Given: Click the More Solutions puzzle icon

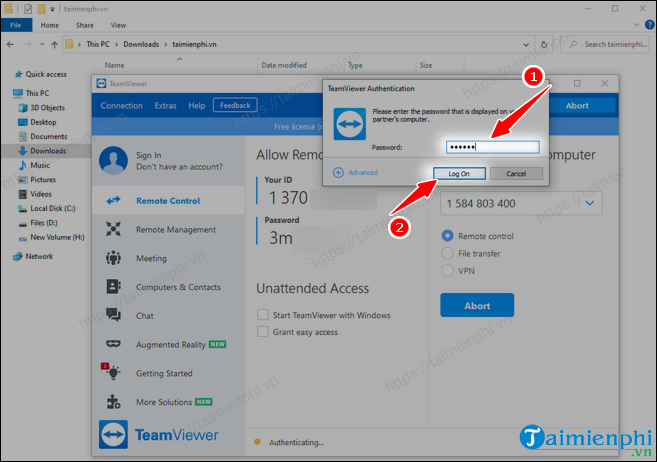Looking at the screenshot, I should (x=113, y=401).
